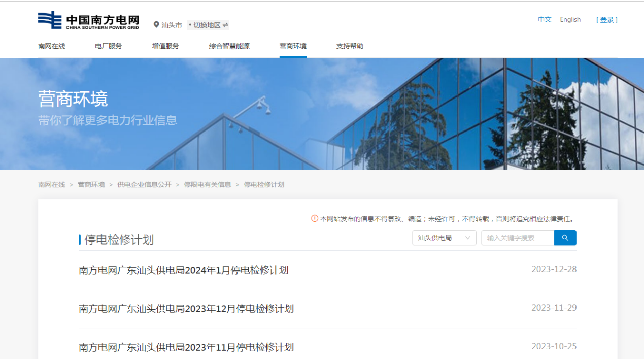Open the 电厂服务 menu
This screenshot has height=359, width=644.
pyautogui.click(x=109, y=46)
